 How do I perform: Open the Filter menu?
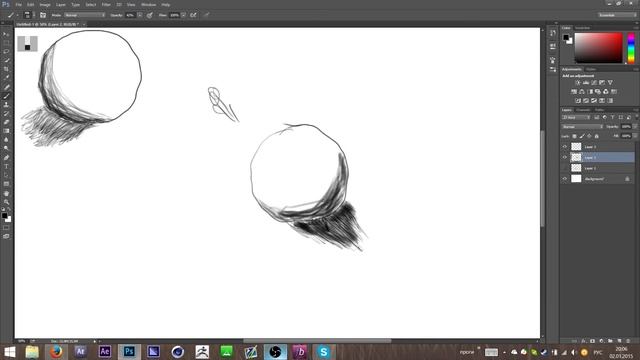pyautogui.click(x=106, y=4)
